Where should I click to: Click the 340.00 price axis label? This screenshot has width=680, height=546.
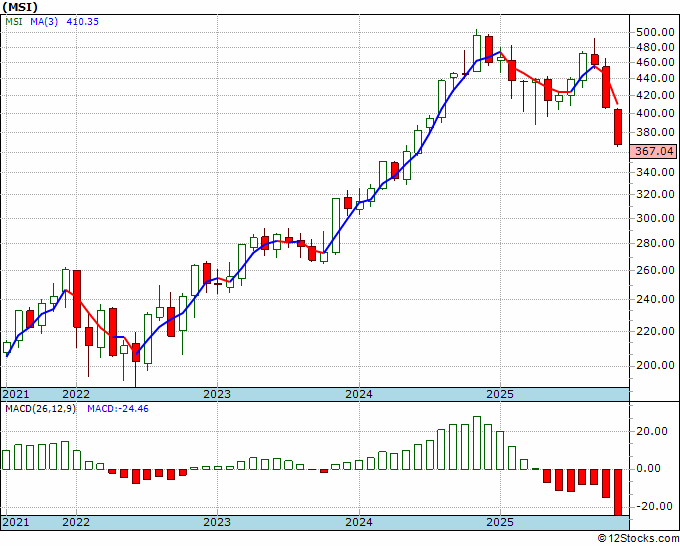[x=655, y=173]
